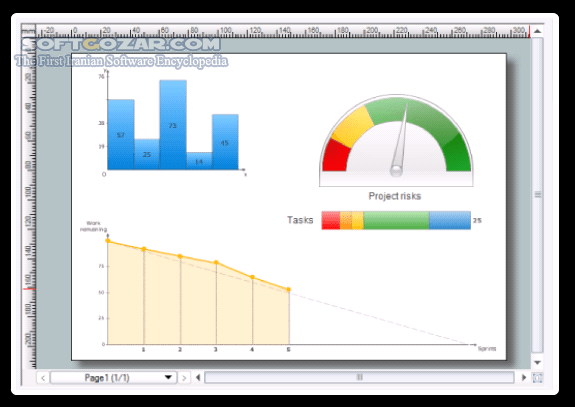This screenshot has height=407, width=575.
Task: Click the orange segment of Tasks bar
Action: (x=346, y=220)
